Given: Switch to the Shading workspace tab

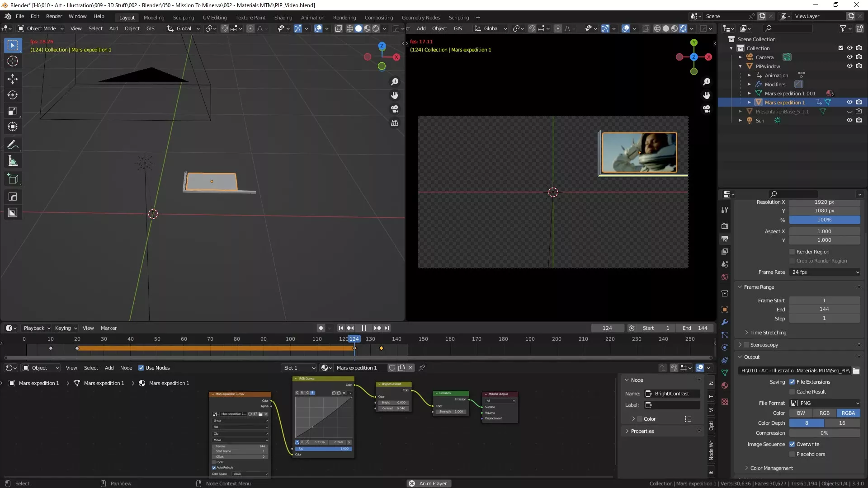Looking at the screenshot, I should 283,18.
